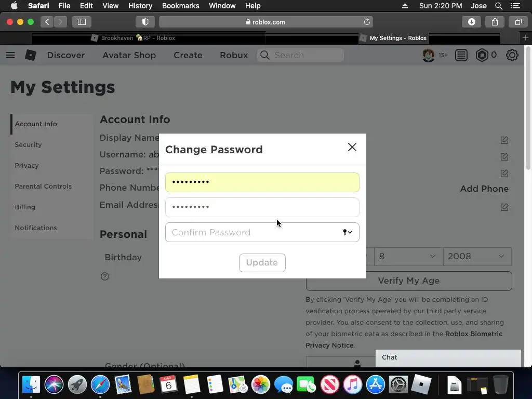The width and height of the screenshot is (532, 399).
Task: Open Music from the Dock
Action: tap(353, 385)
